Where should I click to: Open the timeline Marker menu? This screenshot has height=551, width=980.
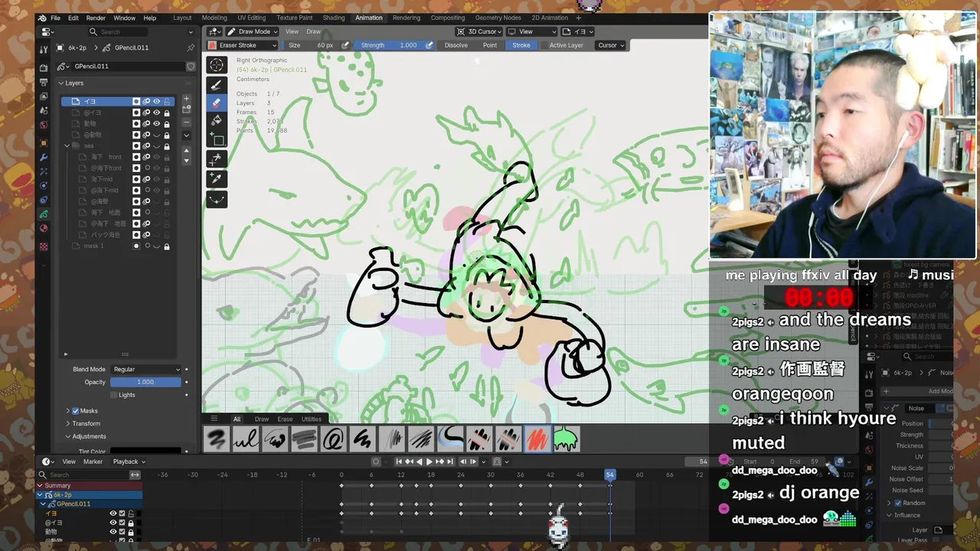[93, 461]
